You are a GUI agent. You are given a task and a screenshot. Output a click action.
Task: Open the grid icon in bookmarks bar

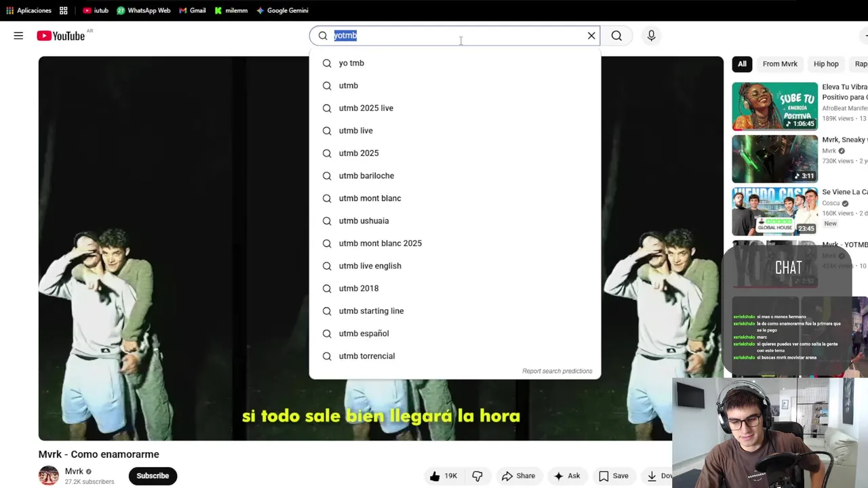pyautogui.click(x=63, y=10)
